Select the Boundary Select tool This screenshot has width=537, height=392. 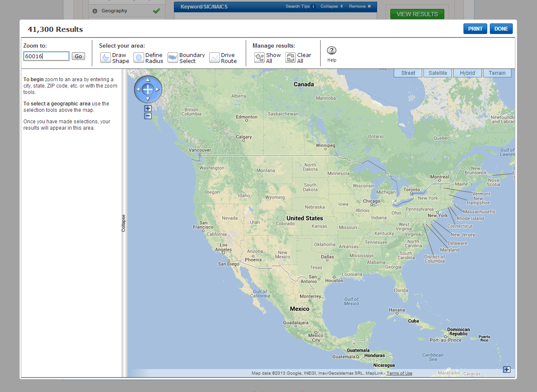[186, 58]
